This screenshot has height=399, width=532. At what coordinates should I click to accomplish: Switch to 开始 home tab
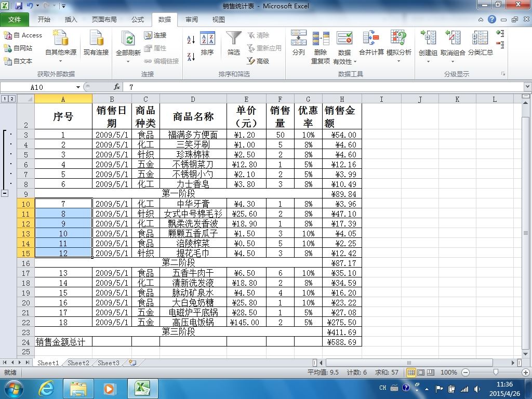tap(44, 19)
